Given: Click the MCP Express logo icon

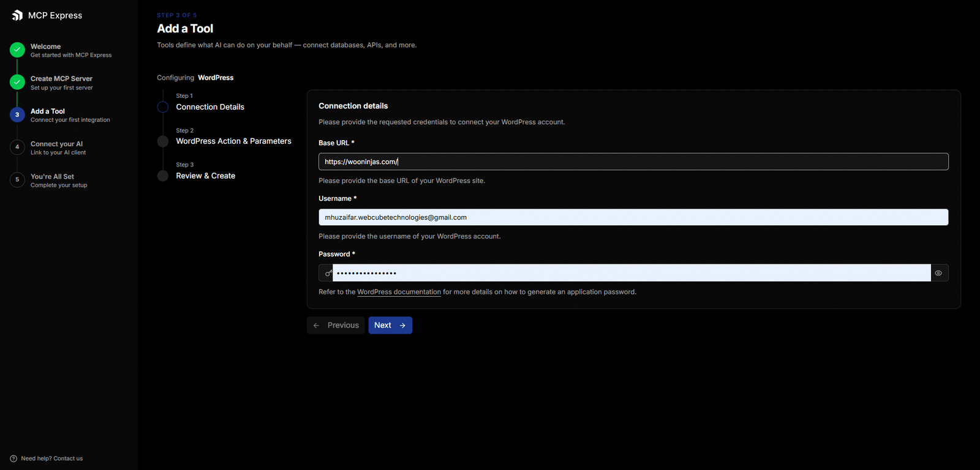Looking at the screenshot, I should coord(17,15).
